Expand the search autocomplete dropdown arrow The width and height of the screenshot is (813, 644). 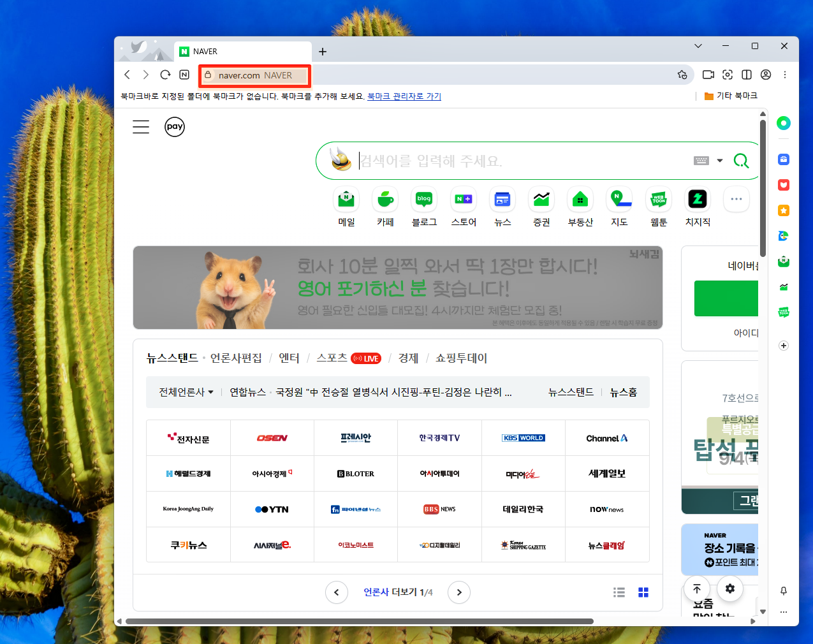click(720, 161)
